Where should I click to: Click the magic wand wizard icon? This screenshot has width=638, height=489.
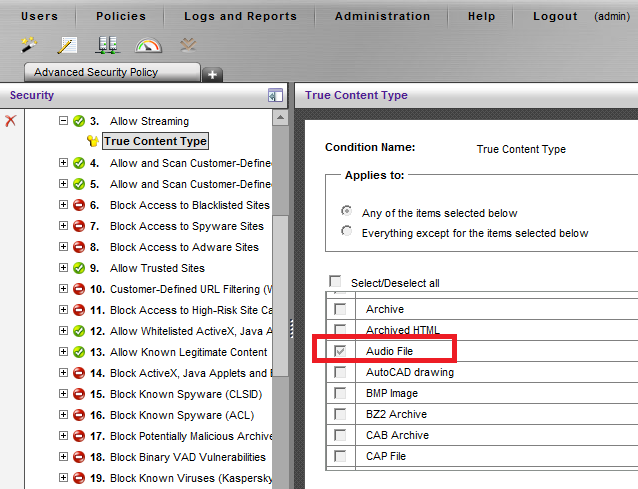pyautogui.click(x=28, y=45)
